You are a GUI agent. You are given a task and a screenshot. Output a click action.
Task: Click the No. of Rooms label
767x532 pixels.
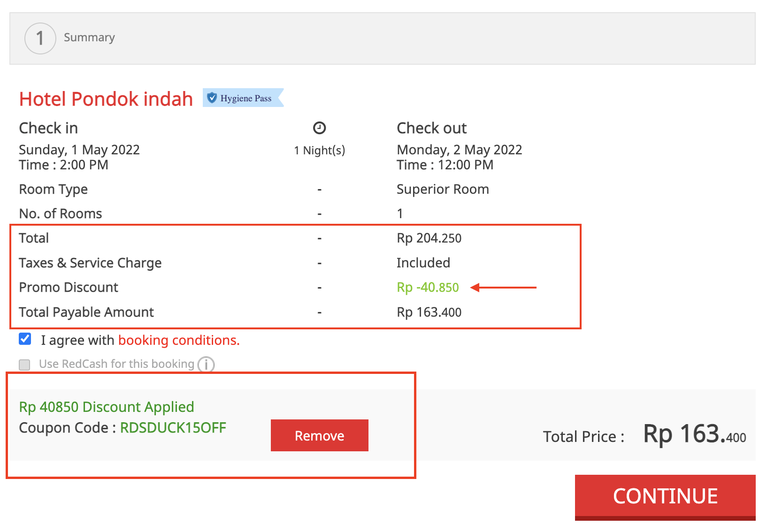pos(61,213)
